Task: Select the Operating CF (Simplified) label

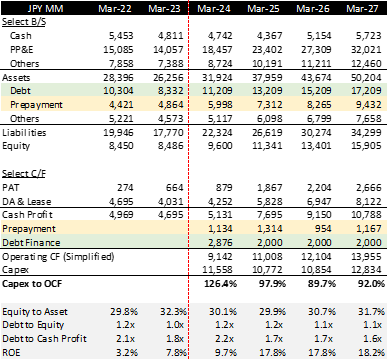Action: click(x=58, y=257)
